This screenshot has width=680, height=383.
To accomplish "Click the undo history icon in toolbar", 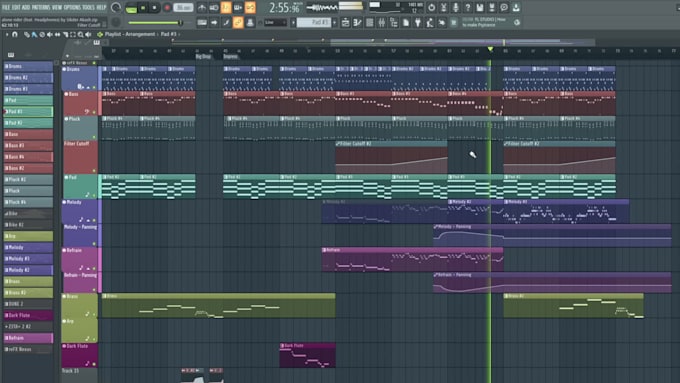I will pyautogui.click(x=432, y=8).
